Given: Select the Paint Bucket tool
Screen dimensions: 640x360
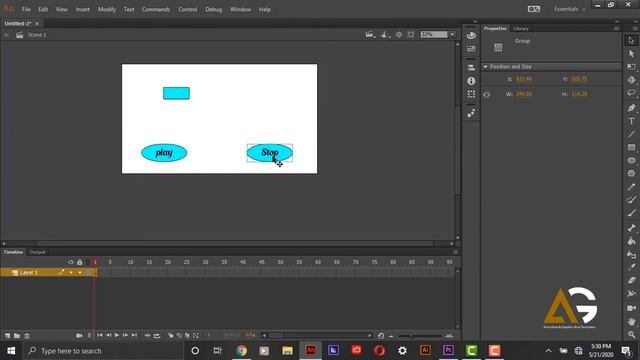Looking at the screenshot, I should tap(631, 241).
